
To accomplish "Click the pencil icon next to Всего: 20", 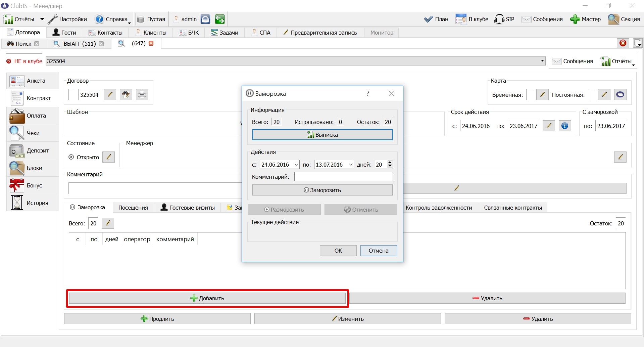I will coord(108,223).
